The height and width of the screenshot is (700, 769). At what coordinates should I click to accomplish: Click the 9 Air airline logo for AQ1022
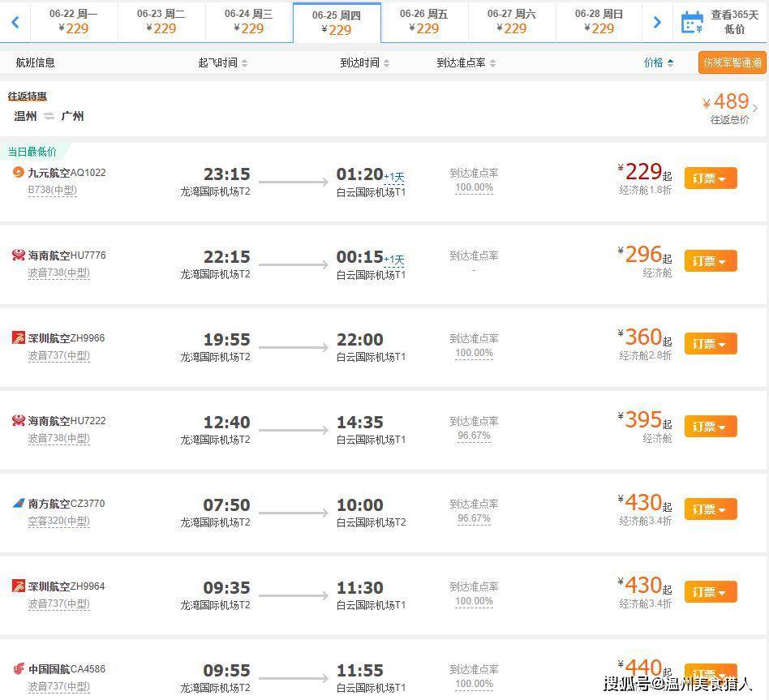(19, 172)
